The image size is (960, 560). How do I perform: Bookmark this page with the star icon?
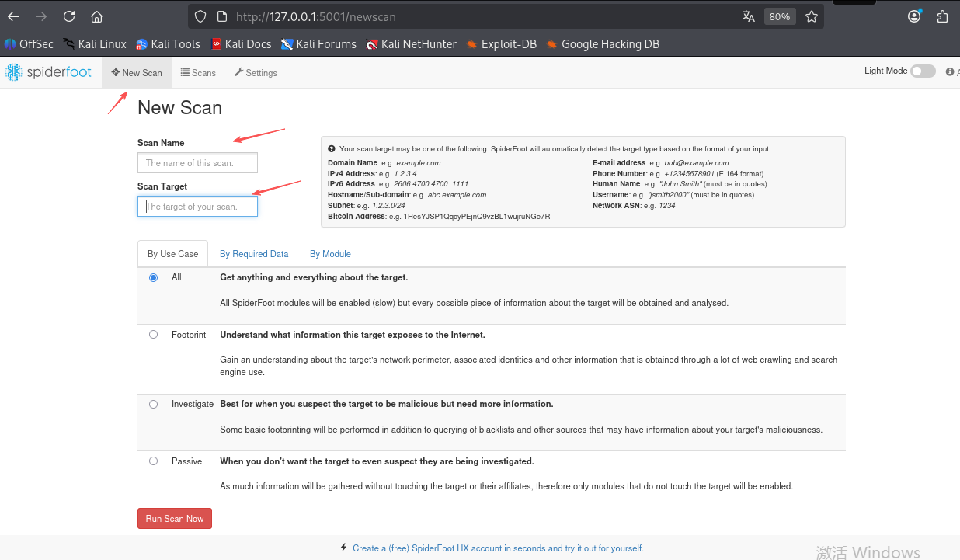pyautogui.click(x=812, y=16)
